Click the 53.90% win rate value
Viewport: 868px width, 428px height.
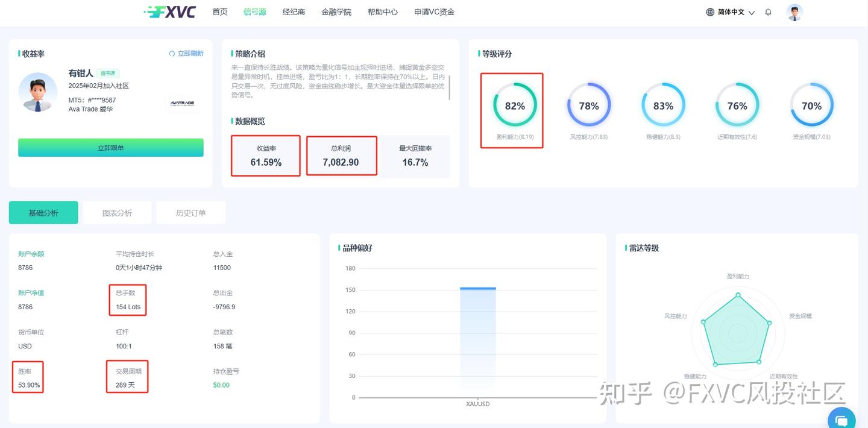(x=29, y=385)
